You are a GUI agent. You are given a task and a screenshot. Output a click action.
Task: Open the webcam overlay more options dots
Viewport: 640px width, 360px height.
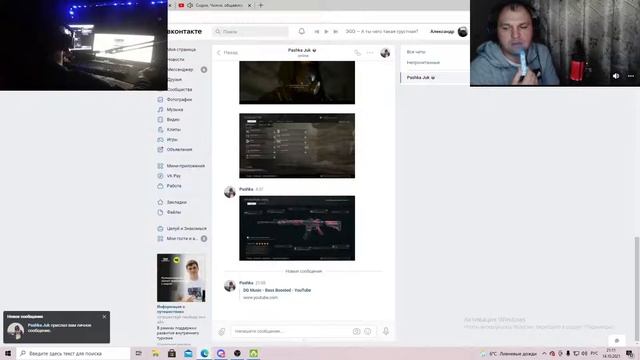pyautogui.click(x=631, y=76)
